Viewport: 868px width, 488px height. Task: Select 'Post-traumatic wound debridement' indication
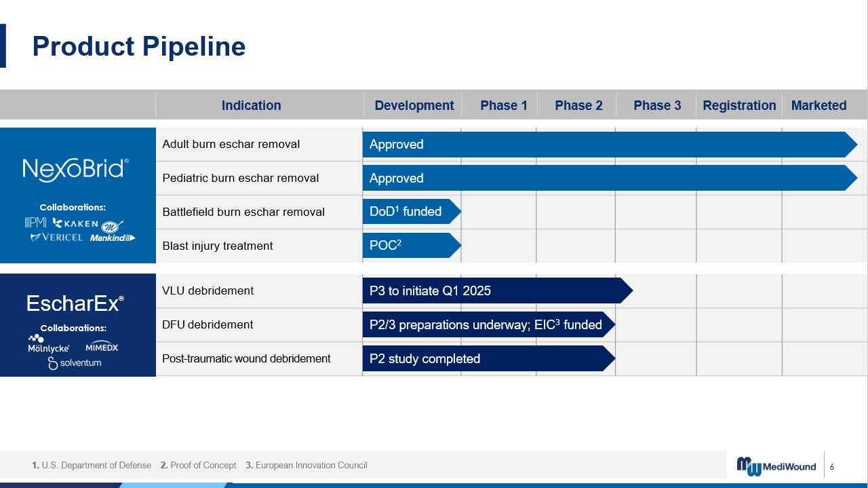(246, 358)
